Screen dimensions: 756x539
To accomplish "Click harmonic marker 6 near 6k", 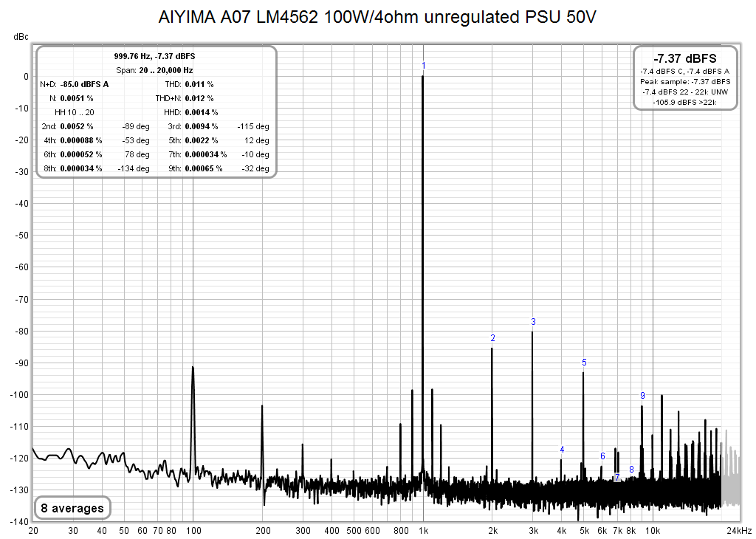I will coord(602,456).
